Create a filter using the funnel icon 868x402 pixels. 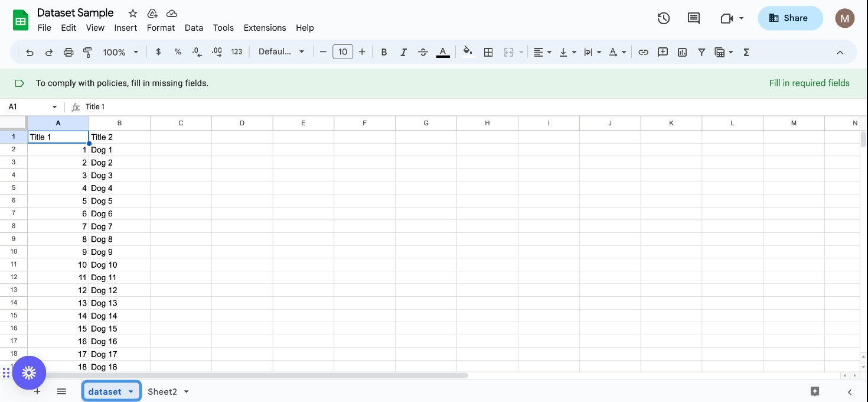coord(701,52)
